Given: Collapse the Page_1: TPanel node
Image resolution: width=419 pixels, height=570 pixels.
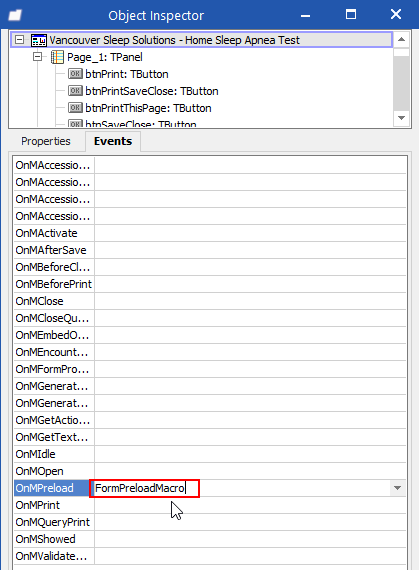Looking at the screenshot, I should [x=37, y=57].
